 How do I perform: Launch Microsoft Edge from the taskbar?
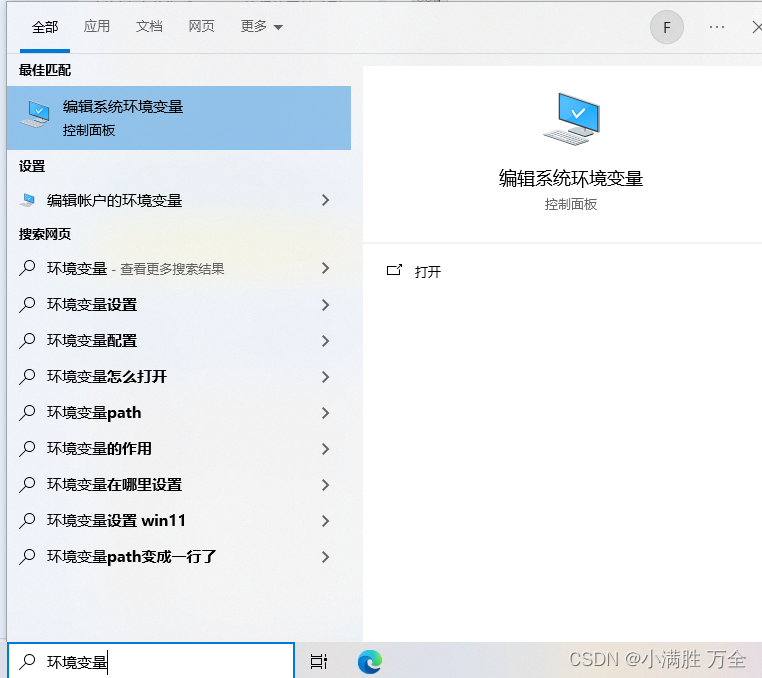click(x=370, y=661)
